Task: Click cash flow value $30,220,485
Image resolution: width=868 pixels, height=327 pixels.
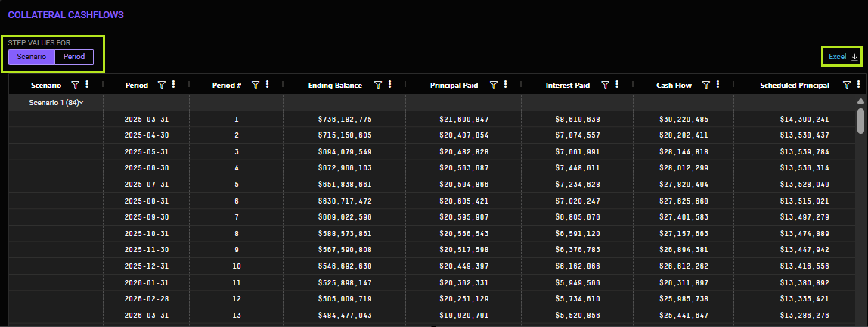Action: [684, 119]
